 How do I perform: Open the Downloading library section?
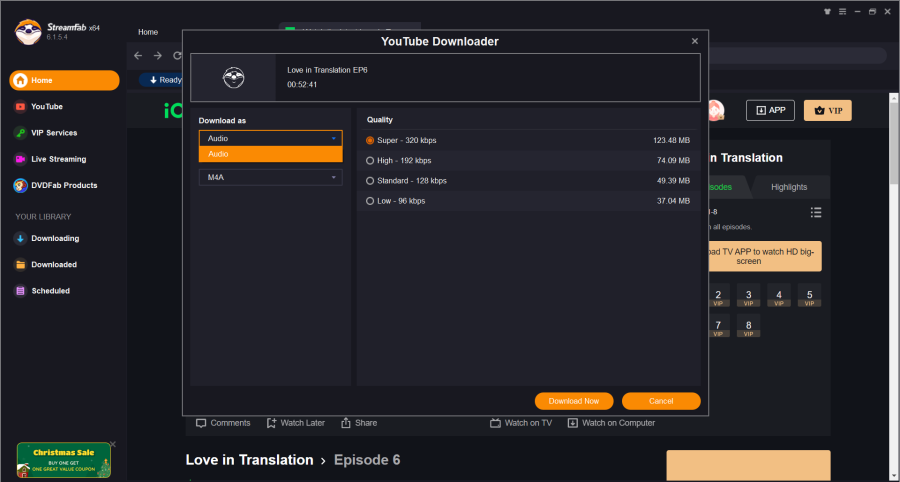coord(47,239)
